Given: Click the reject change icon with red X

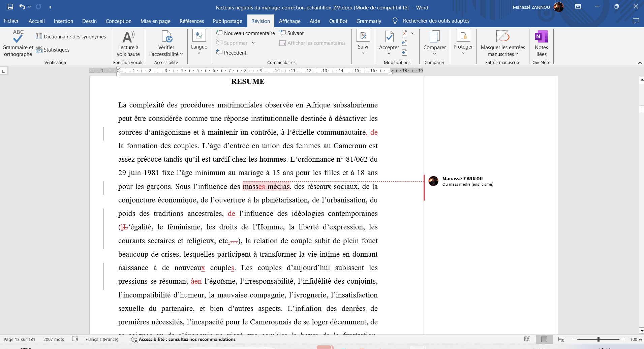Looking at the screenshot, I should (405, 33).
